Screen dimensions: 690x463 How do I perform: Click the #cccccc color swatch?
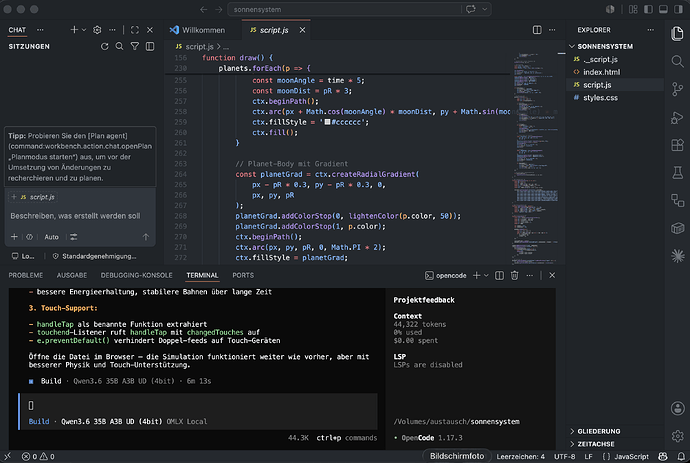[x=327, y=122]
